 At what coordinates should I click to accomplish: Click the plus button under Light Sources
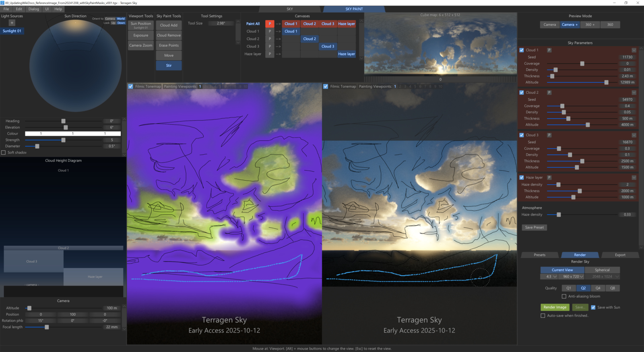click(x=12, y=23)
